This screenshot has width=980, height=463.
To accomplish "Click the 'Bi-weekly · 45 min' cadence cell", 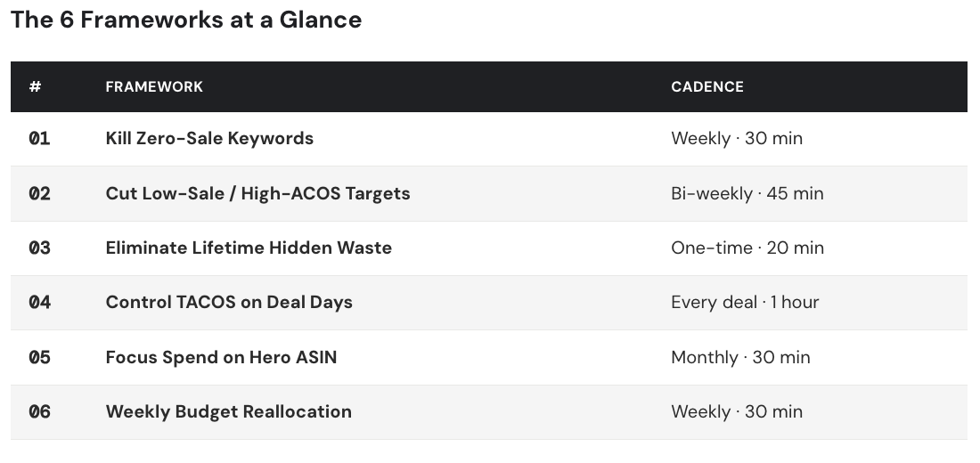I will tap(747, 194).
